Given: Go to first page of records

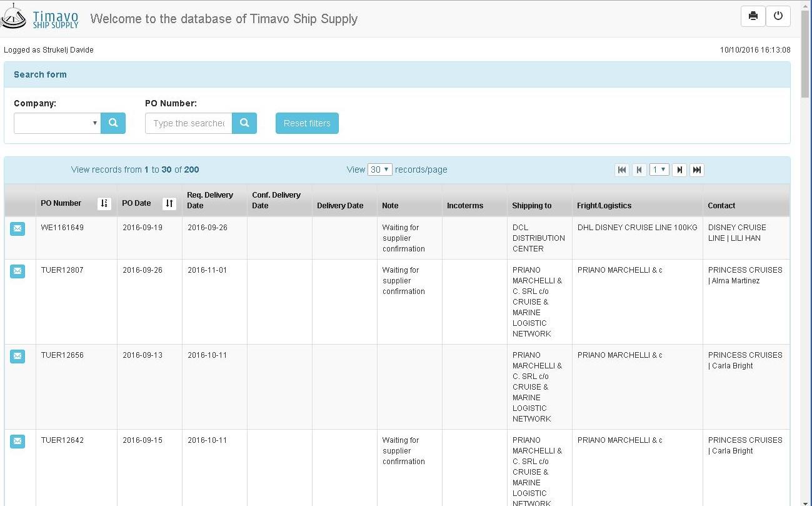Looking at the screenshot, I should pos(622,170).
